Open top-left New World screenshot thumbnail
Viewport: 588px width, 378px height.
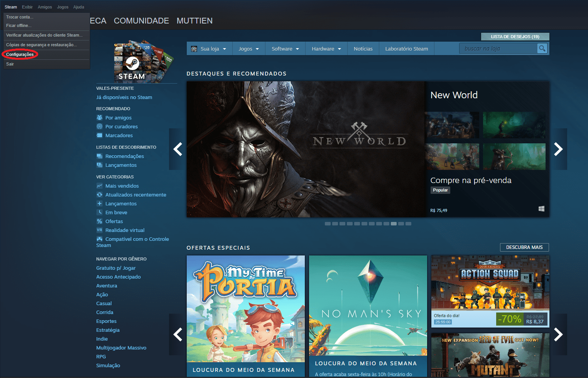(452, 125)
